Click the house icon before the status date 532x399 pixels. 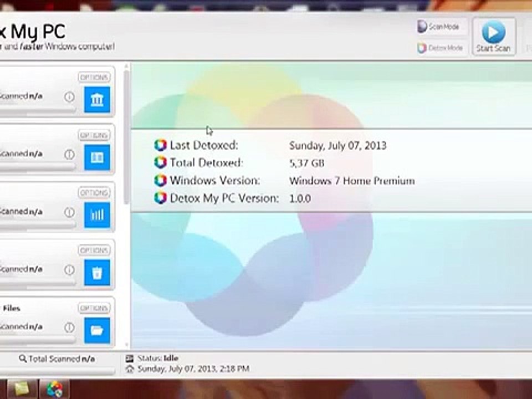(129, 369)
